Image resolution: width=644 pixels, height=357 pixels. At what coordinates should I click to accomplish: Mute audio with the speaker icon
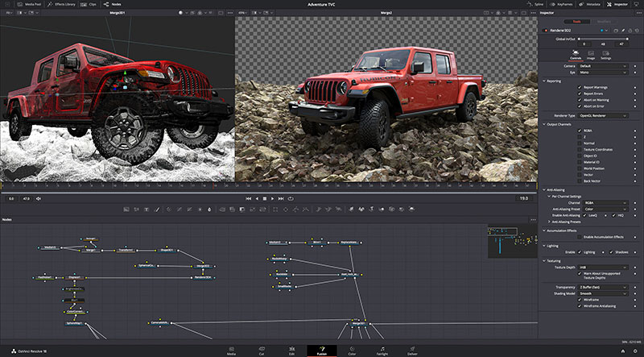(38, 199)
